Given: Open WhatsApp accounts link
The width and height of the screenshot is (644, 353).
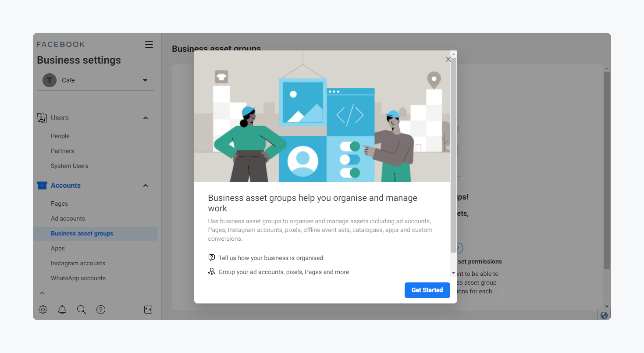Looking at the screenshot, I should (78, 278).
